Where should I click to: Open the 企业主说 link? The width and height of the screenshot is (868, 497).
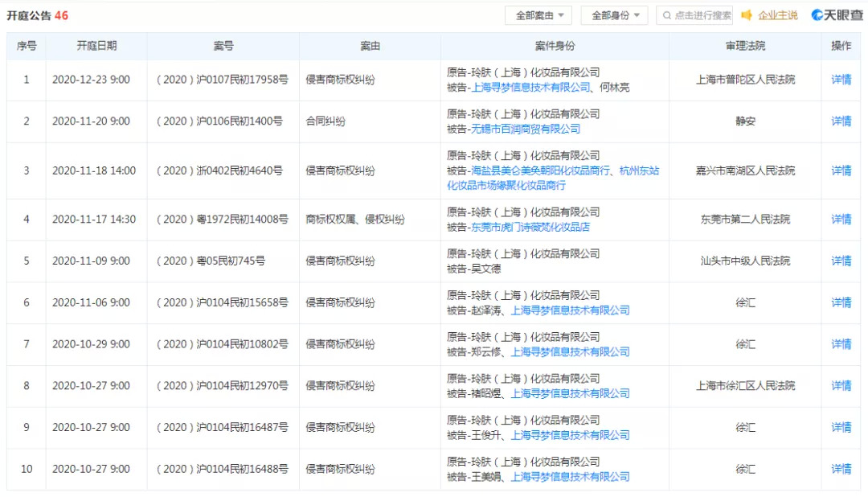click(x=778, y=15)
